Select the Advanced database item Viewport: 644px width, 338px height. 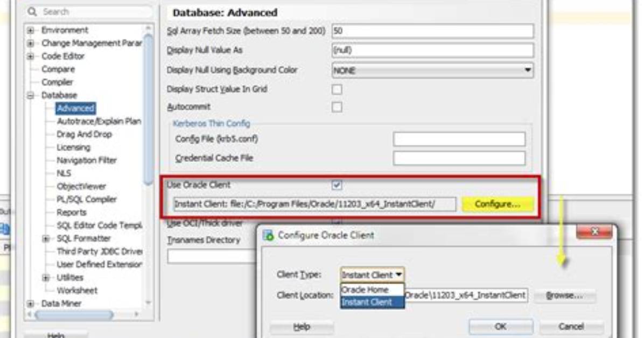click(x=75, y=108)
